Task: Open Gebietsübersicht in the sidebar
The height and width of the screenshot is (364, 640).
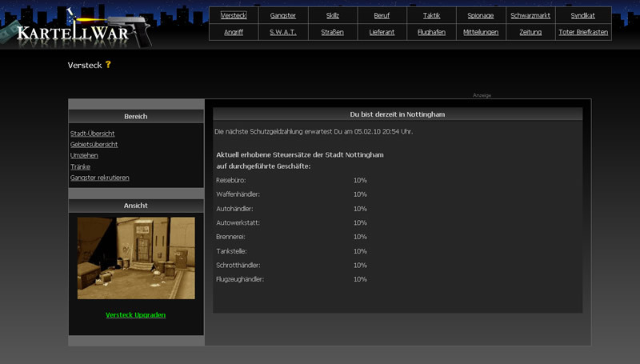Action: point(94,145)
